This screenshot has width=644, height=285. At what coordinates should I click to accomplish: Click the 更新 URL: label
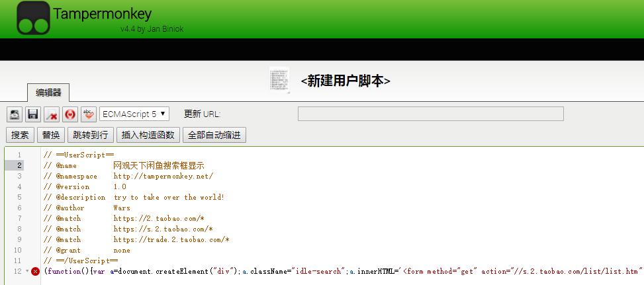point(202,114)
